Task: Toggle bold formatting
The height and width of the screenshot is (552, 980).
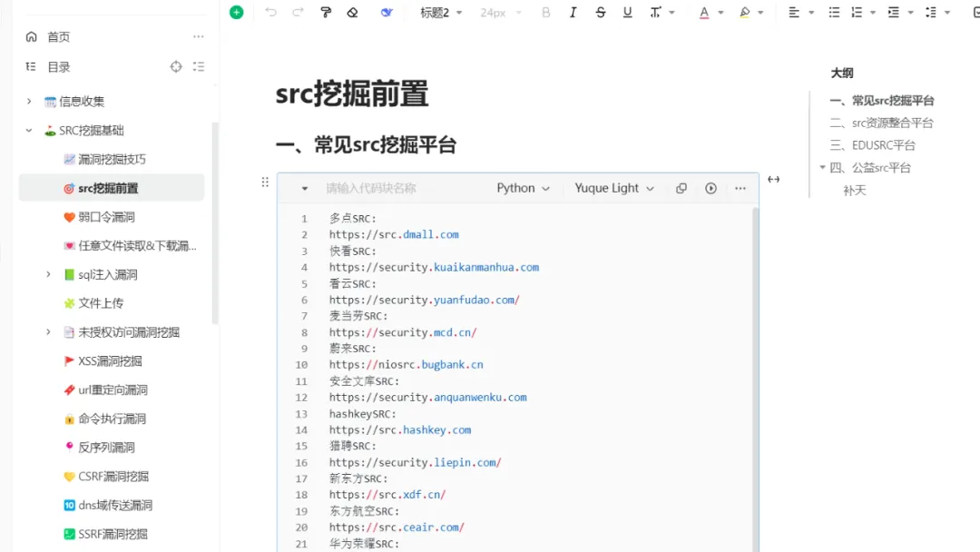Action: pos(545,12)
